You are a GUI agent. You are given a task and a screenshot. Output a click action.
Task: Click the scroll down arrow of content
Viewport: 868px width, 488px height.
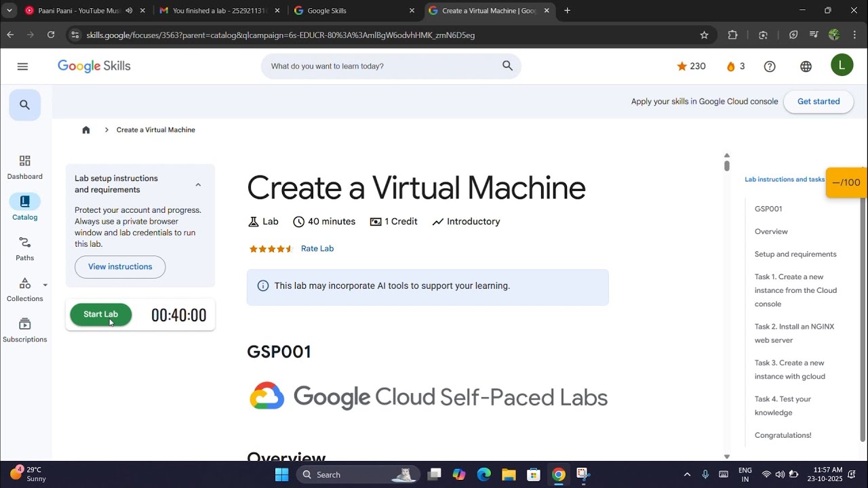[727, 457]
